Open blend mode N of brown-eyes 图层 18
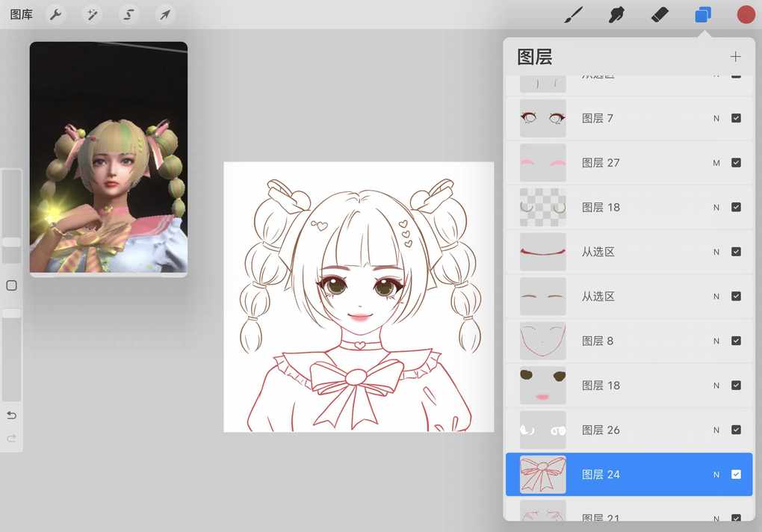The image size is (762, 532). pyautogui.click(x=716, y=386)
